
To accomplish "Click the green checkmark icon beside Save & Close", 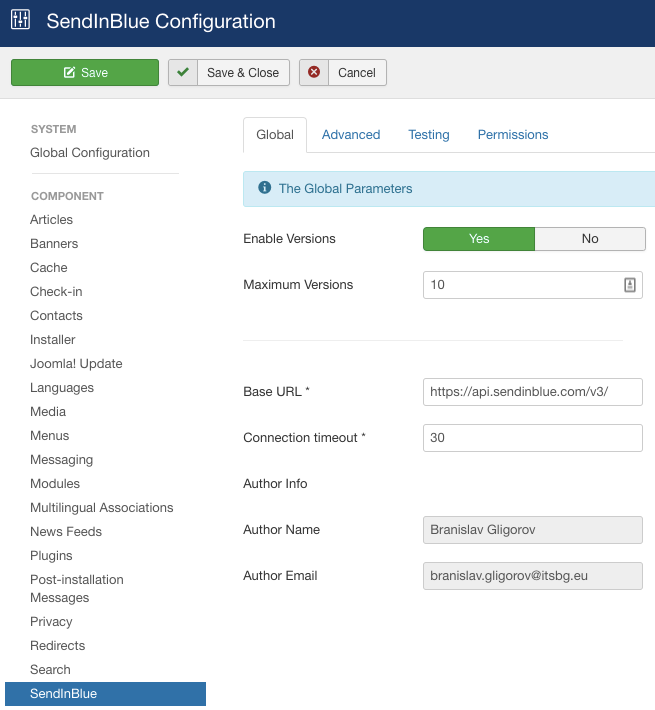I will pyautogui.click(x=182, y=73).
